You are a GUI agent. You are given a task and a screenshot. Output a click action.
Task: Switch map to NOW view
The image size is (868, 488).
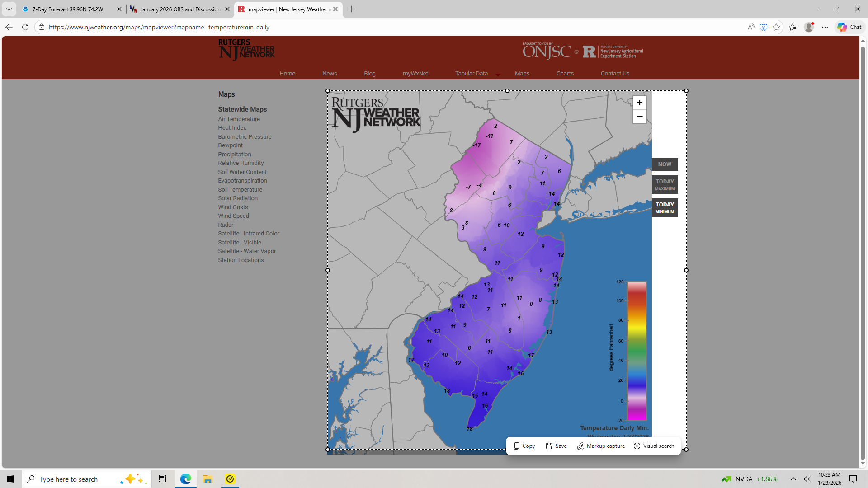pyautogui.click(x=665, y=164)
